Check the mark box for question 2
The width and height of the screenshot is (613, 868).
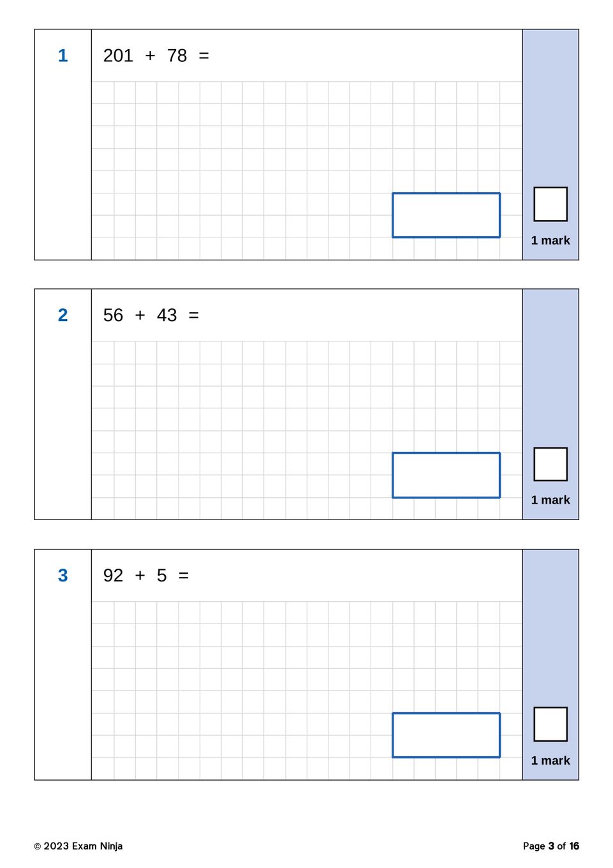pos(550,464)
